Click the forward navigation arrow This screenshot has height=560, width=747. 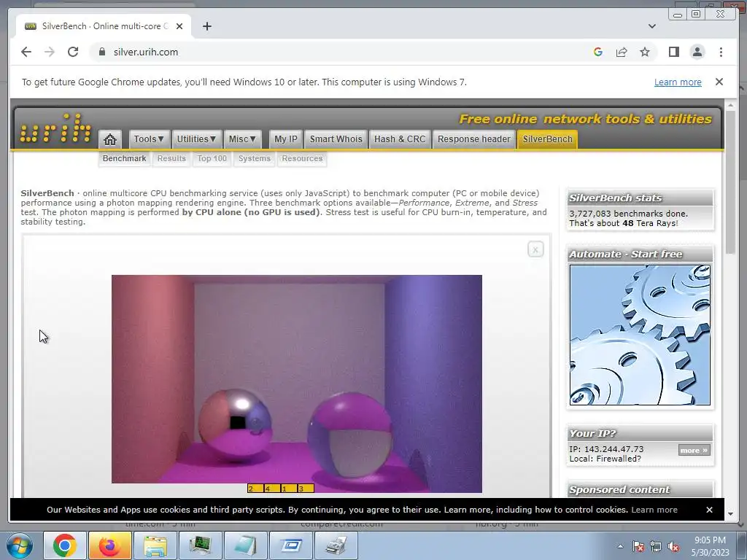tap(50, 52)
